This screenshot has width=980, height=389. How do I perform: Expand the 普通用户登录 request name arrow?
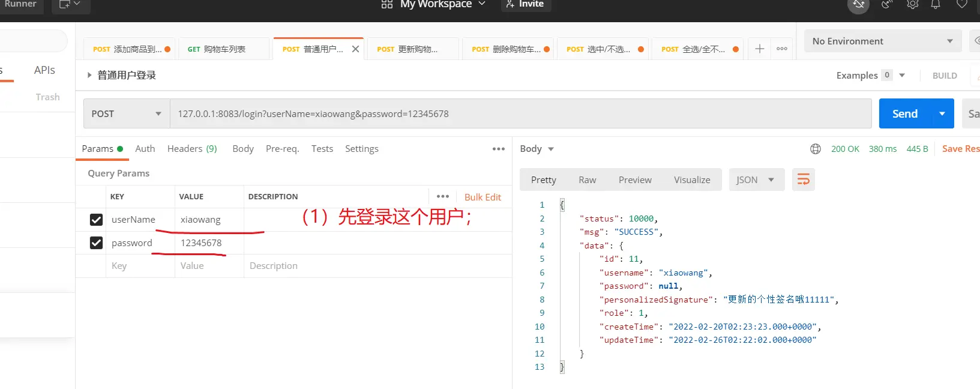89,75
